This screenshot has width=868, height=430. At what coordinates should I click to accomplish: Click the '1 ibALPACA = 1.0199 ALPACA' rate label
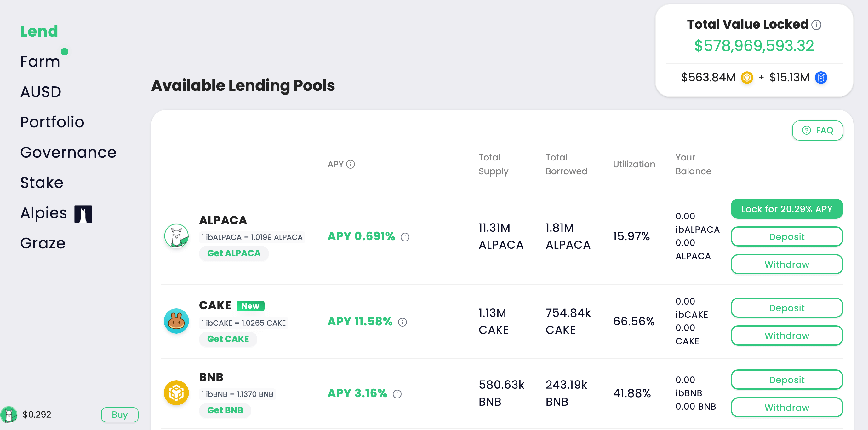point(252,237)
